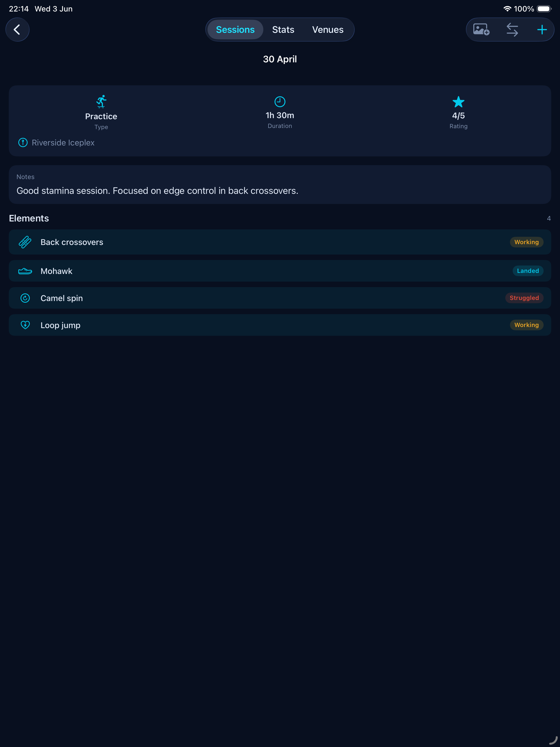Select the Notes text about stamina session

[x=157, y=191]
